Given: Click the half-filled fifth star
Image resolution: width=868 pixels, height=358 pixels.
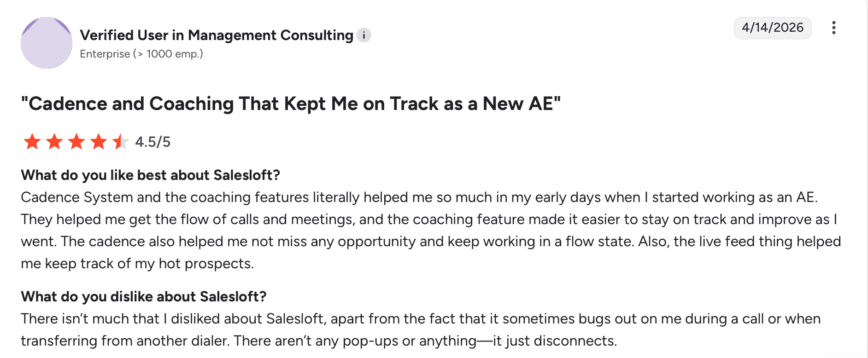Looking at the screenshot, I should (x=120, y=142).
